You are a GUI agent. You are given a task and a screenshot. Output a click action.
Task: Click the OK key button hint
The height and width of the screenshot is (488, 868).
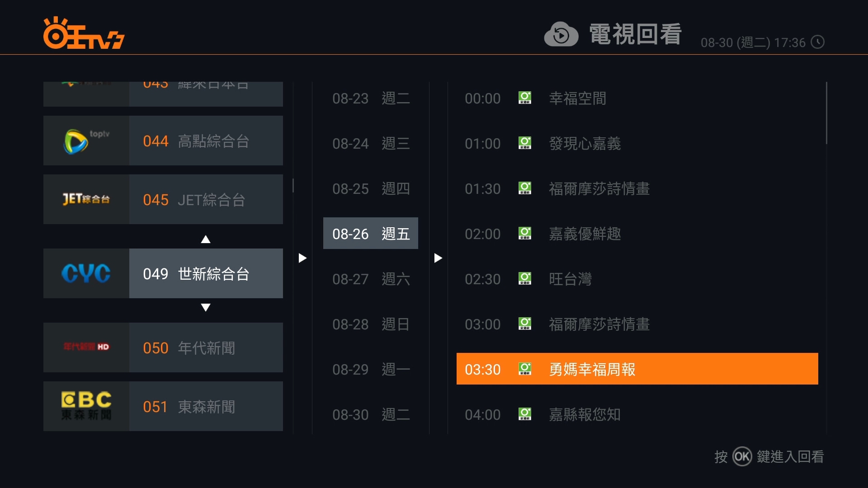[x=742, y=456]
